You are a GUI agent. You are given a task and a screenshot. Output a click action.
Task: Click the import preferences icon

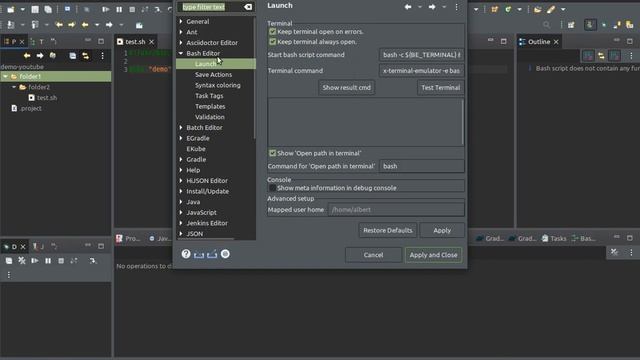pyautogui.click(x=199, y=254)
